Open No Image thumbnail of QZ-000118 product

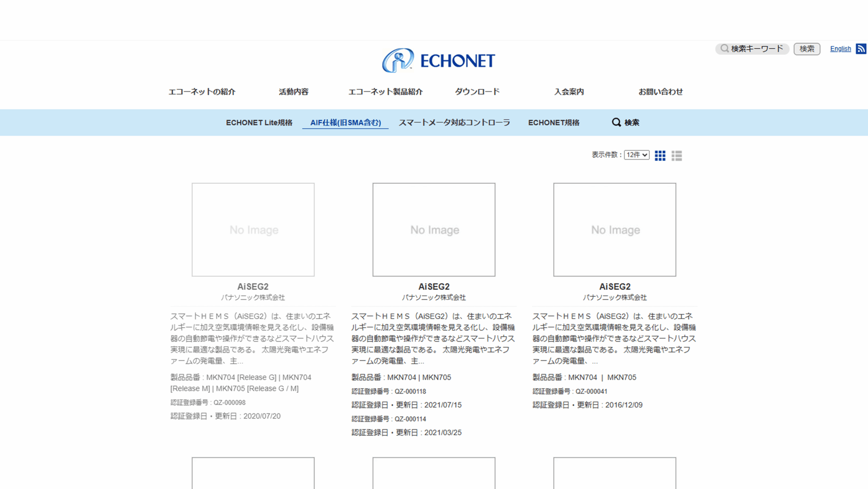[x=434, y=230]
